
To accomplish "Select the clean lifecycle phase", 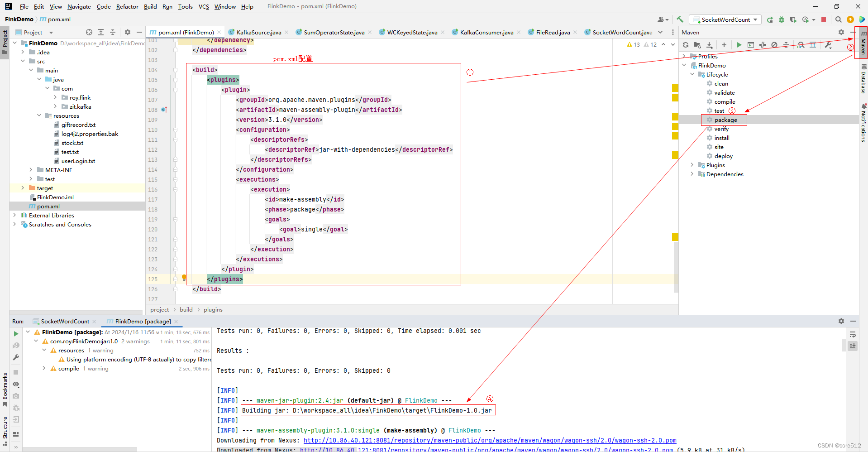I will click(x=721, y=83).
